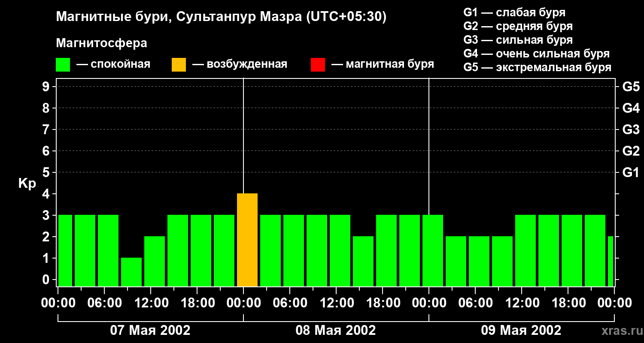Click the red 'магнитная буря' legend swatch

coord(318,65)
